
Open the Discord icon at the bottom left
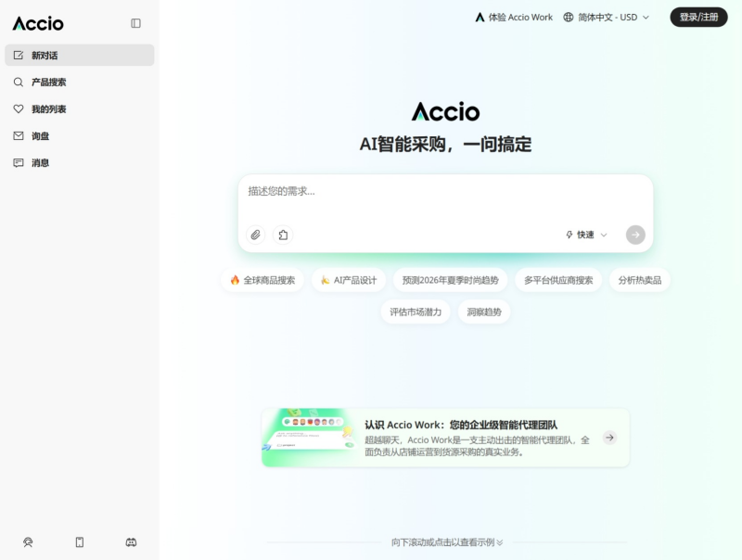[x=131, y=542]
